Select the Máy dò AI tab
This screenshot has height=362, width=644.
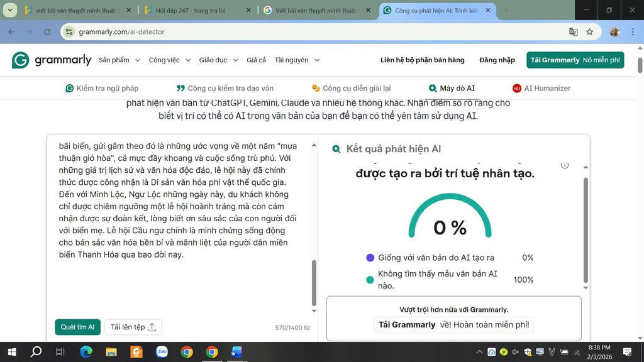click(x=452, y=88)
